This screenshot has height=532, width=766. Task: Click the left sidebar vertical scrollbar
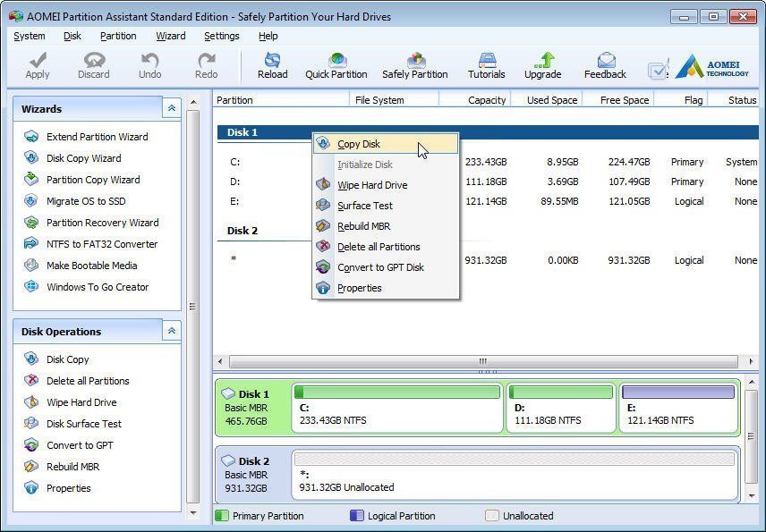click(x=193, y=307)
